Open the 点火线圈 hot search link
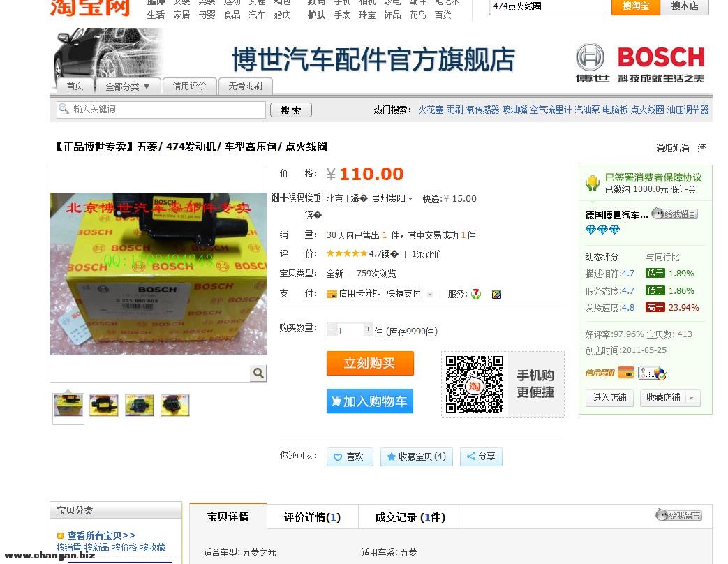The height and width of the screenshot is (564, 728). pyautogui.click(x=647, y=110)
